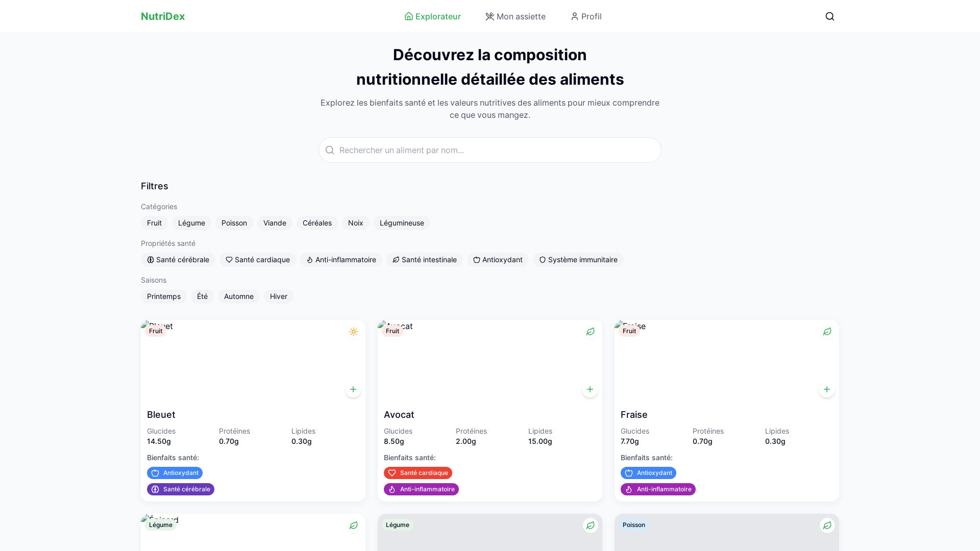The height and width of the screenshot is (551, 980).
Task: Click Fruit tag on Avocat card
Action: click(393, 331)
